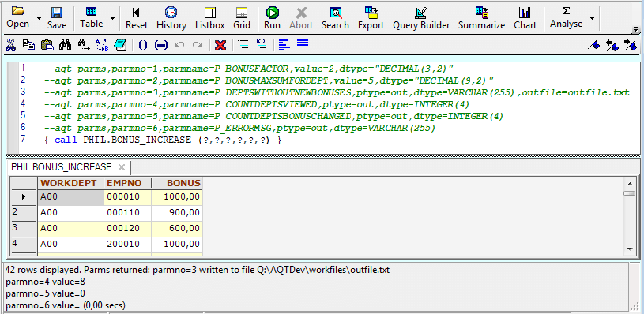The width and height of the screenshot is (644, 314).
Task: Click the EMPNO cell 000010
Action: [128, 197]
